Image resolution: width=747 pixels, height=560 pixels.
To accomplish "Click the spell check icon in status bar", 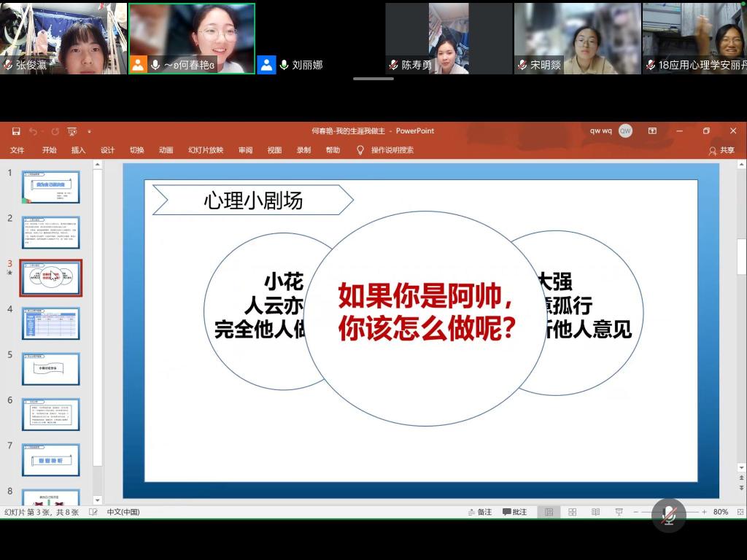I will point(93,512).
